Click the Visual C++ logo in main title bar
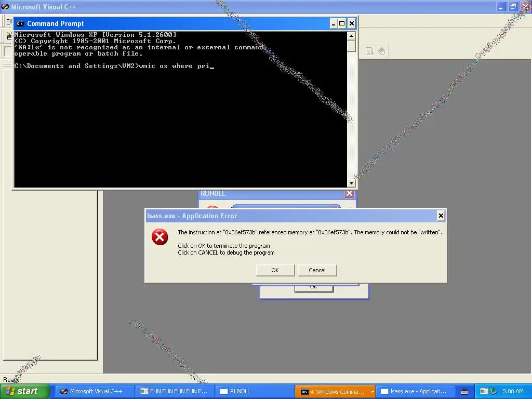This screenshot has width=532, height=399. 5,6
